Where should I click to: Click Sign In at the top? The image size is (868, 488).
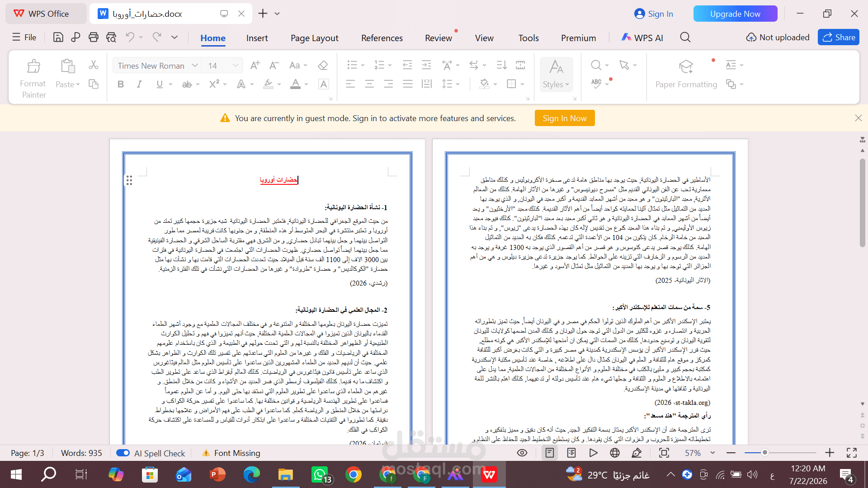tap(654, 14)
